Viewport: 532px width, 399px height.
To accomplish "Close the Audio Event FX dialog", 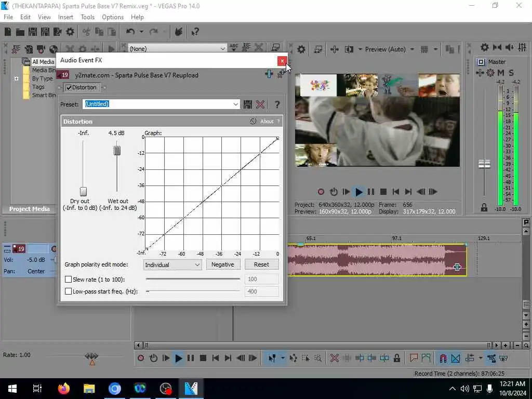I will click(282, 61).
